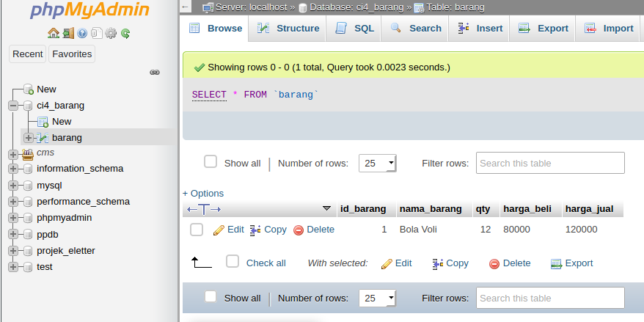644x322 pixels.
Task: Toggle upper Show all checkbox
Action: click(211, 161)
